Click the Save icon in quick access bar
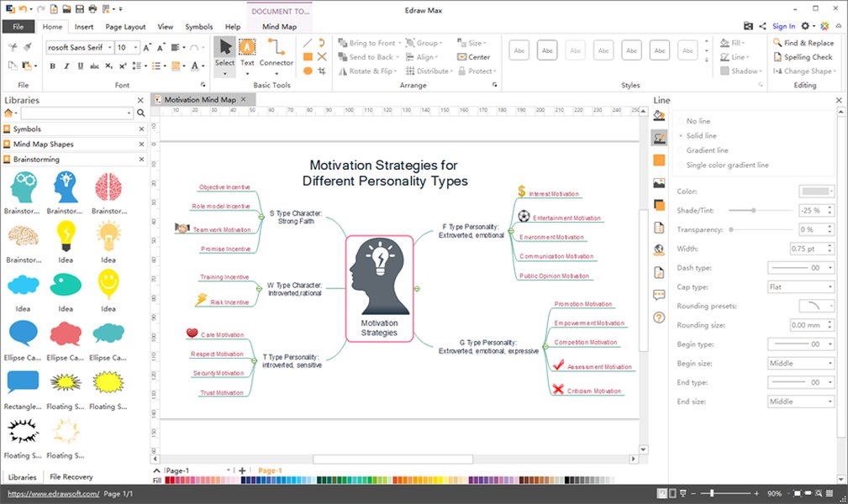Viewport: 848px width, 504px height. [x=80, y=9]
